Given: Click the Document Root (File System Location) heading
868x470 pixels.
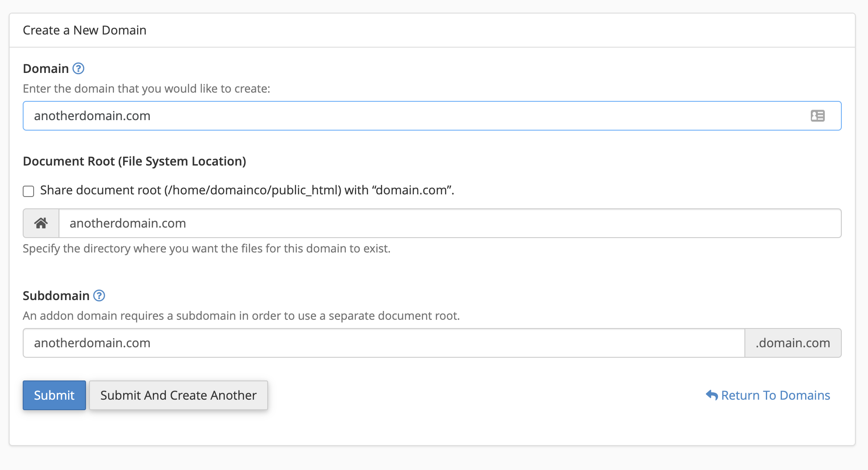Looking at the screenshot, I should pos(134,161).
